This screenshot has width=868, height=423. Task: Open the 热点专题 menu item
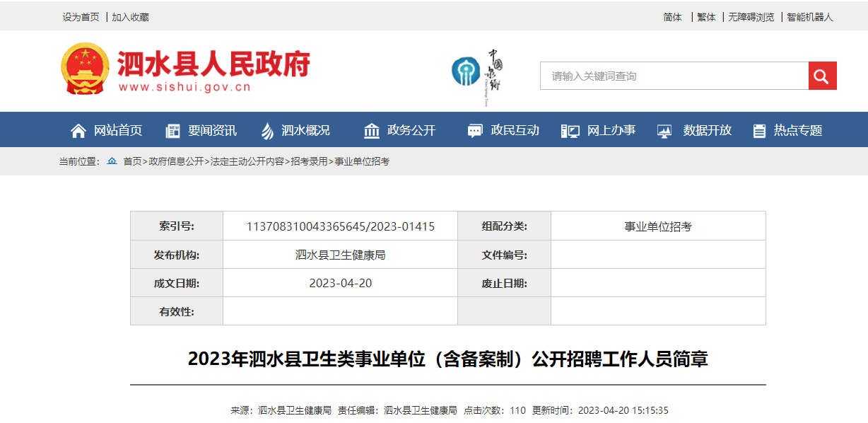click(798, 130)
